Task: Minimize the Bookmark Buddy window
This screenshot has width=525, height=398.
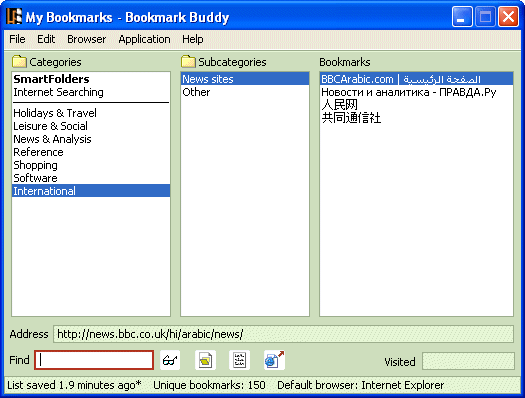Action: [x=462, y=17]
